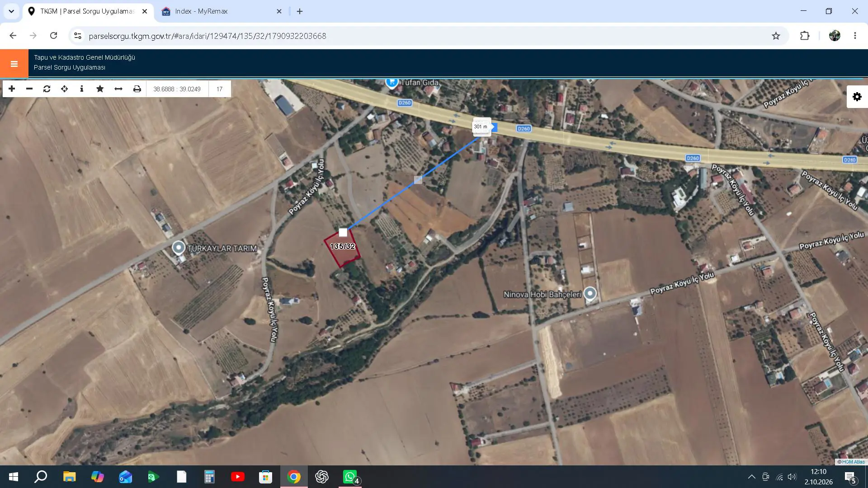Click the 301 m distance label
The height and width of the screenshot is (488, 868).
point(481,127)
